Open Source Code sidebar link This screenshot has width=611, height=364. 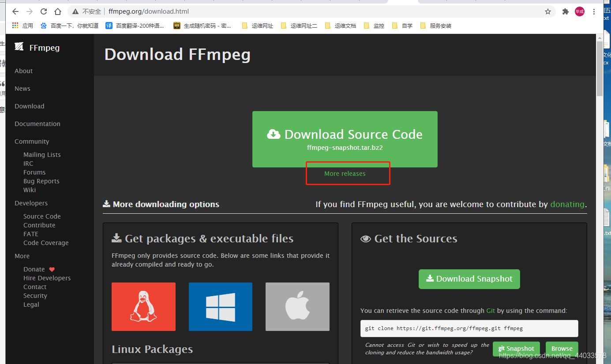pyautogui.click(x=42, y=216)
